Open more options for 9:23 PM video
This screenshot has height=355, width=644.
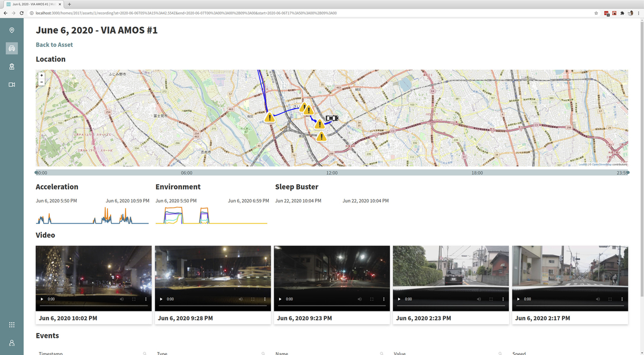coord(384,299)
